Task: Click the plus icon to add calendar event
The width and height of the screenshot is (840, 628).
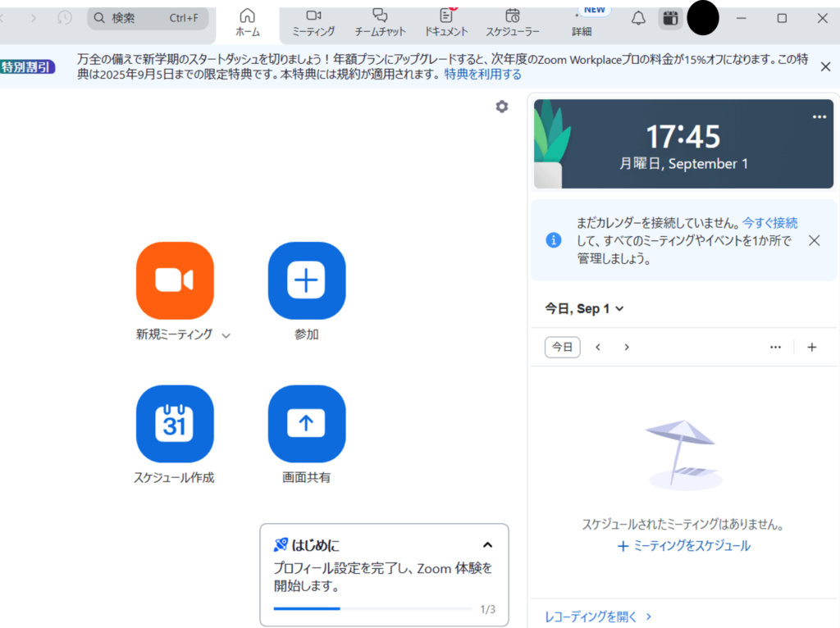Action: pos(812,347)
